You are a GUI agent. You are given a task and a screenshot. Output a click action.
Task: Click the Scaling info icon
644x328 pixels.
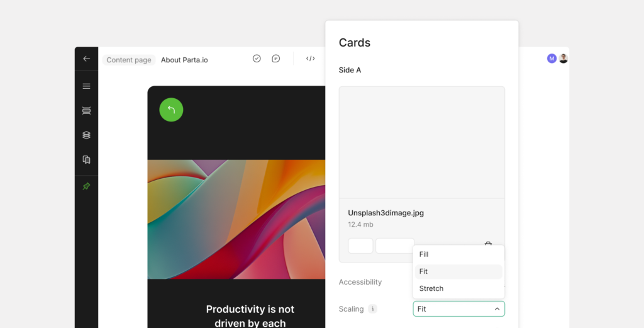click(x=373, y=309)
